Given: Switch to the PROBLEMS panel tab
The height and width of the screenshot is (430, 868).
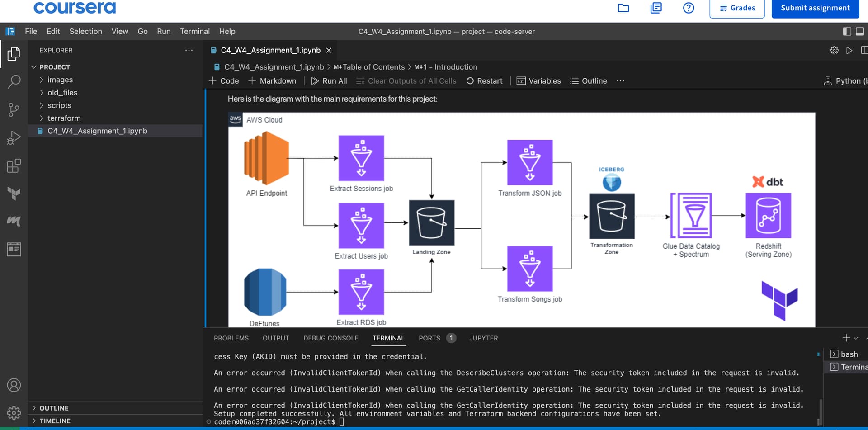Looking at the screenshot, I should (231, 338).
